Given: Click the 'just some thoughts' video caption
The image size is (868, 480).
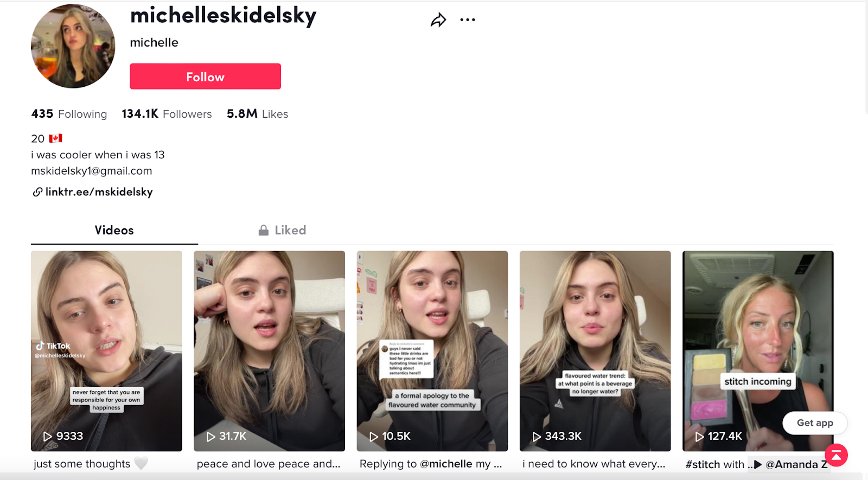Looking at the screenshot, I should [x=82, y=464].
